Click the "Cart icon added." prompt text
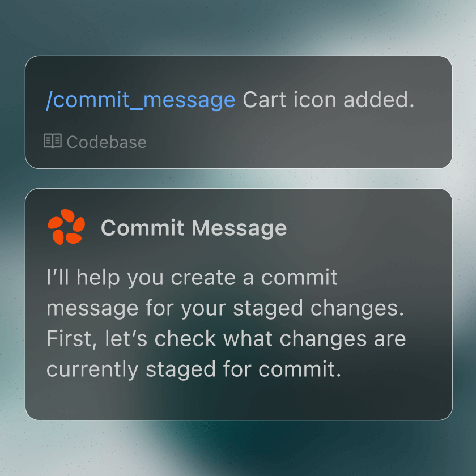The height and width of the screenshot is (476, 476). pyautogui.click(x=329, y=100)
